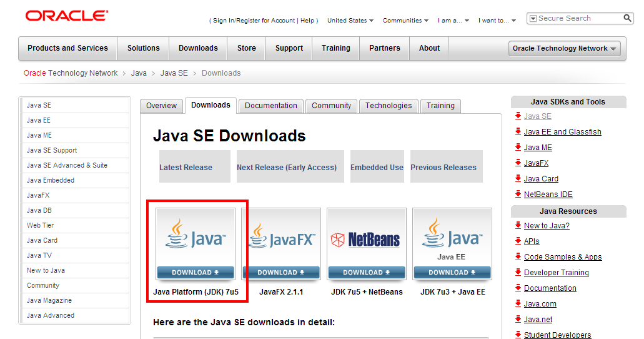Expand the Communities dropdown

[x=406, y=21]
